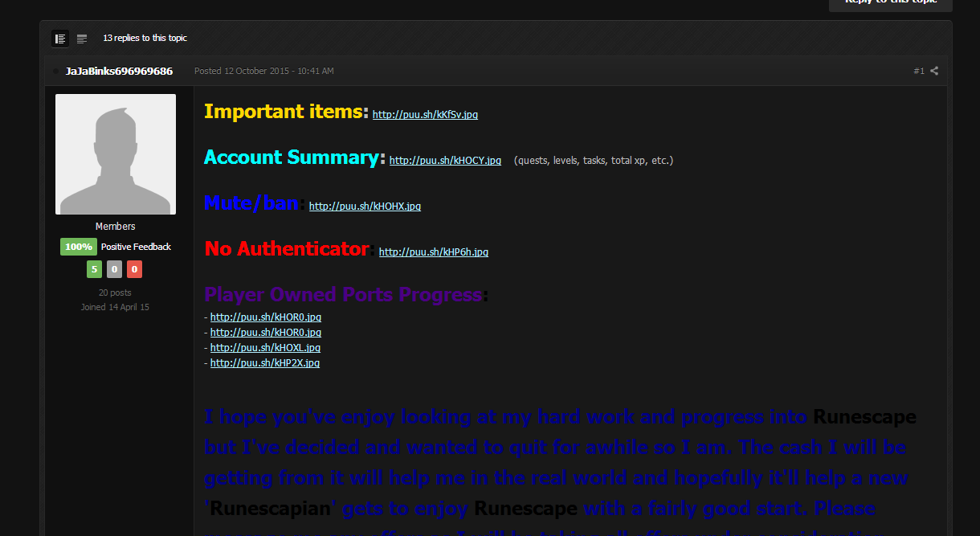Open the kHOXL.jpg ports link
The height and width of the screenshot is (536, 980).
coord(265,348)
